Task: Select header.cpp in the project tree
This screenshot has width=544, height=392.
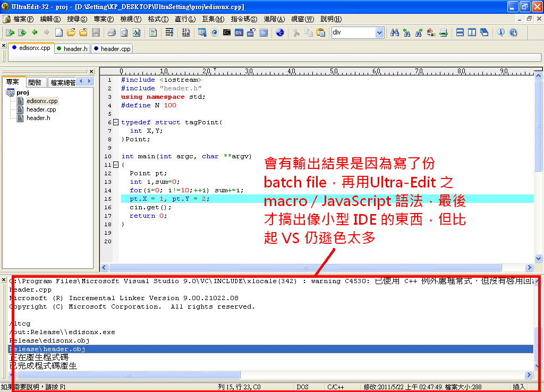Action: (41, 109)
